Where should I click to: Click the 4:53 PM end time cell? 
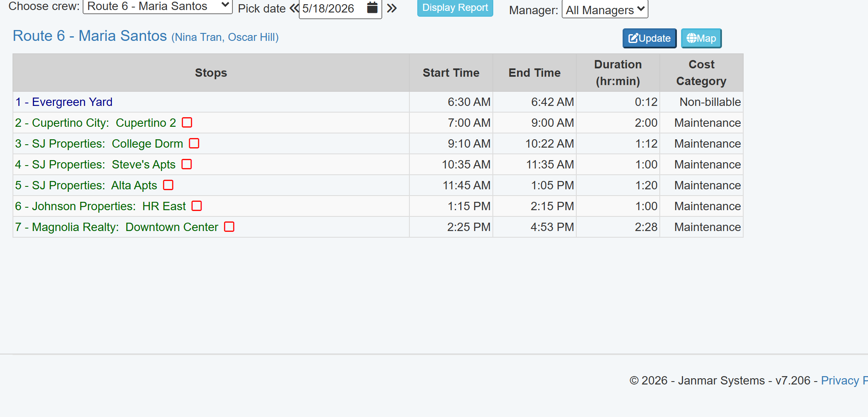point(535,227)
